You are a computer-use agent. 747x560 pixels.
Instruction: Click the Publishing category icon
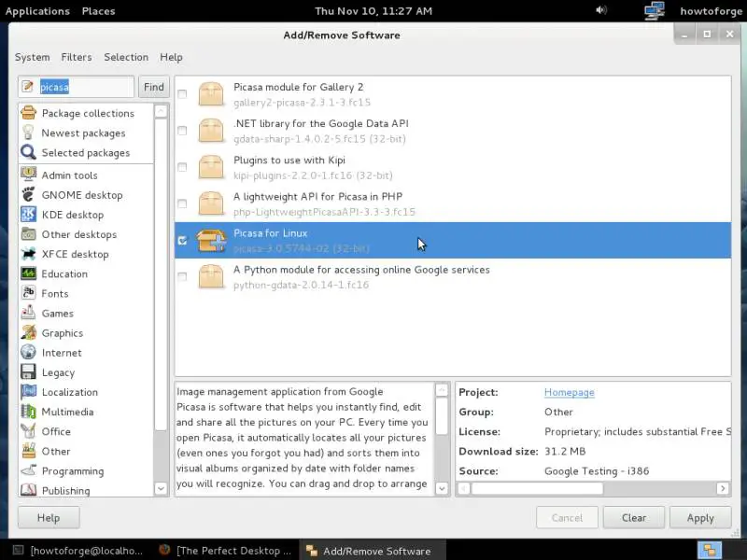tap(29, 489)
